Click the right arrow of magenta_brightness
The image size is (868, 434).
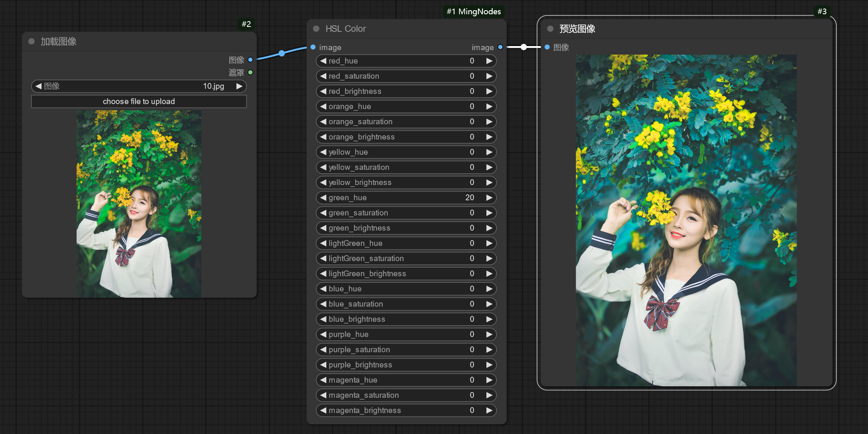[489, 410]
